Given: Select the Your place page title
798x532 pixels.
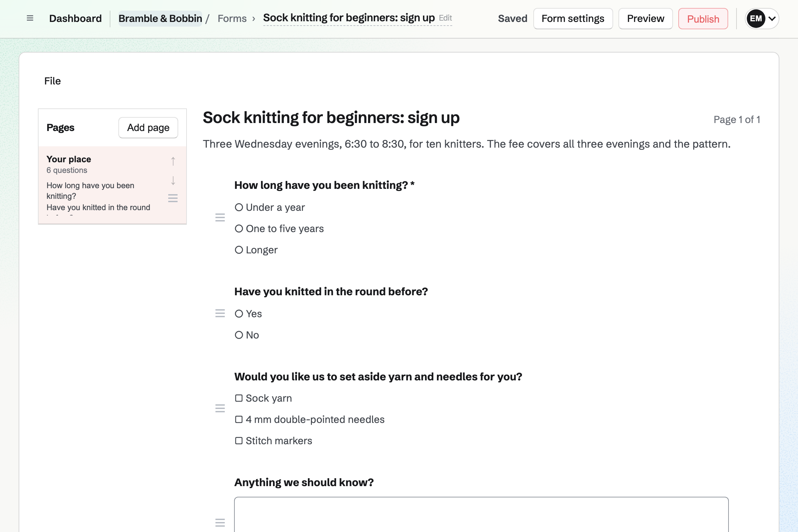Looking at the screenshot, I should coord(69,159).
